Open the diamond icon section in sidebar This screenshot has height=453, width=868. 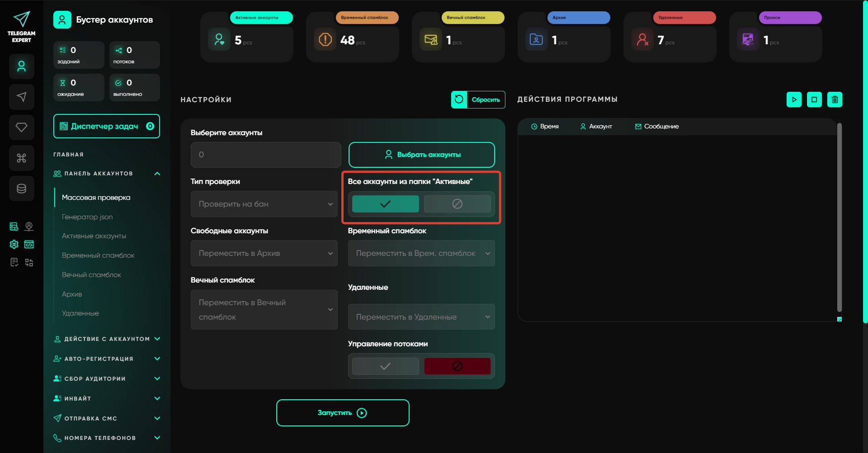coord(21,127)
